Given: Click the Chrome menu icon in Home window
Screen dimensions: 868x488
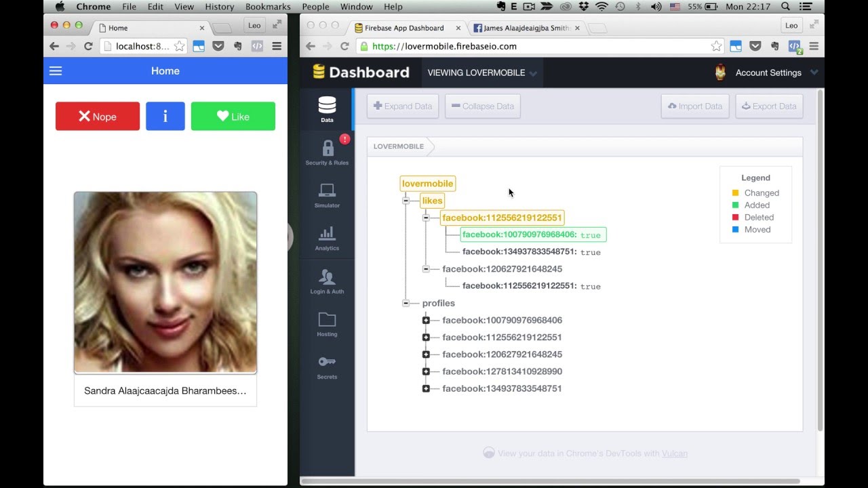Looking at the screenshot, I should 277,46.
